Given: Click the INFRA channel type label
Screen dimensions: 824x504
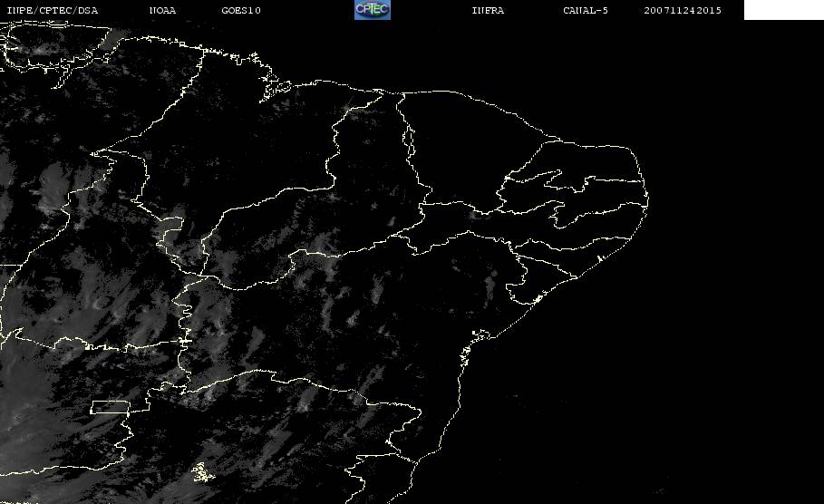Looking at the screenshot, I should pyautogui.click(x=488, y=11).
